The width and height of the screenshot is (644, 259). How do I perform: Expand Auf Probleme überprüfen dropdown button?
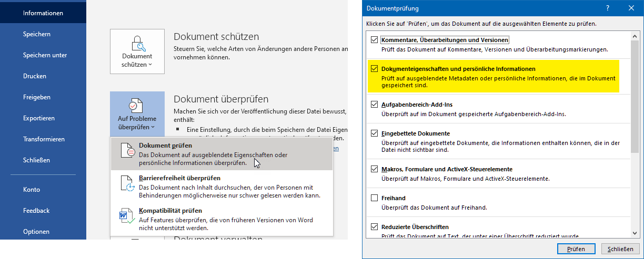point(137,114)
